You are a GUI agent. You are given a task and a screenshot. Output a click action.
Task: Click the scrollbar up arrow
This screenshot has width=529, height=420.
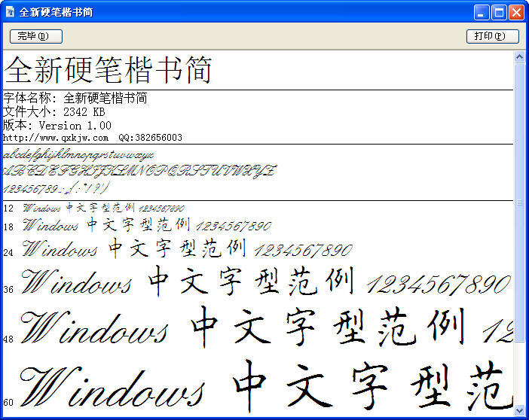(519, 57)
